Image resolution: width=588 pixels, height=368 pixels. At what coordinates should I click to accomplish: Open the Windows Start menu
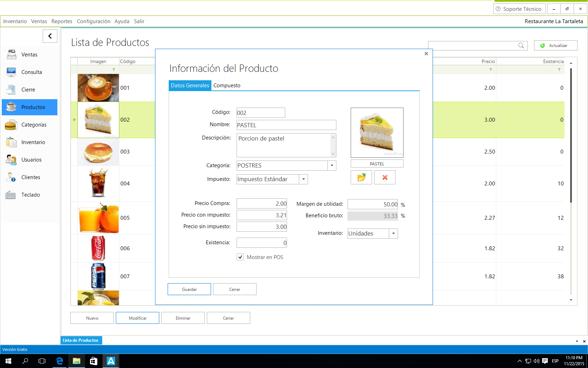coord(8,361)
